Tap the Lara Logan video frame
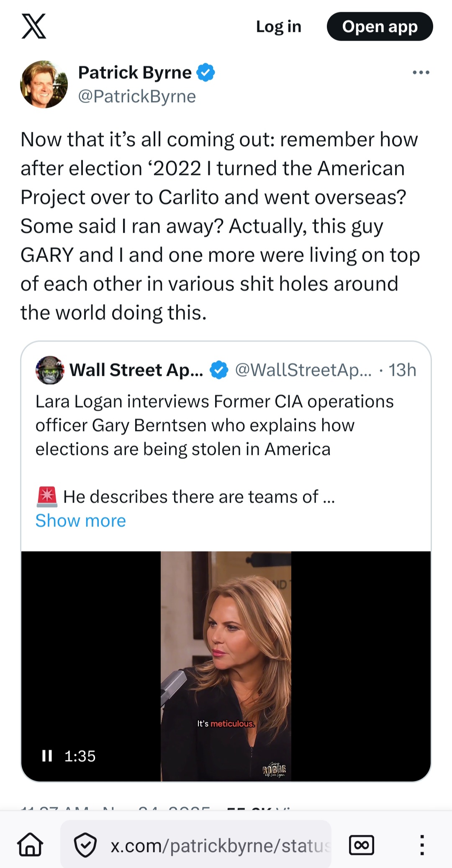Viewport: 452px width, 868px height. pyautogui.click(x=226, y=665)
